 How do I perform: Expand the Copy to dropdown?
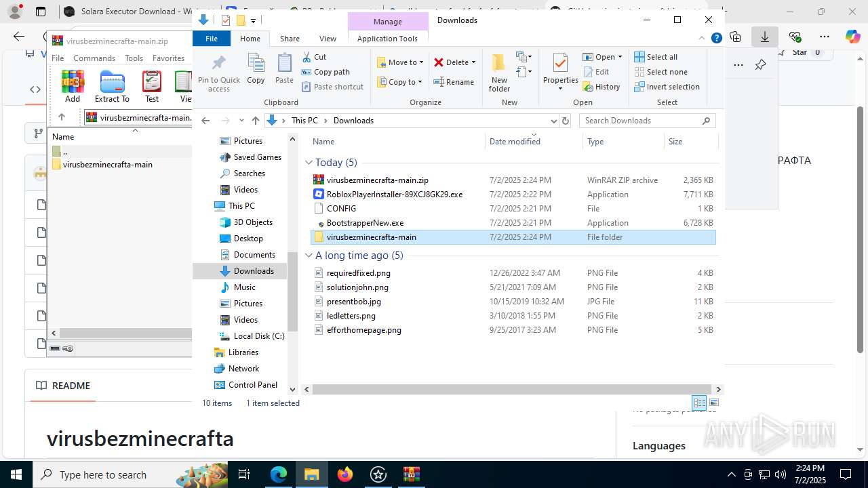(x=420, y=82)
